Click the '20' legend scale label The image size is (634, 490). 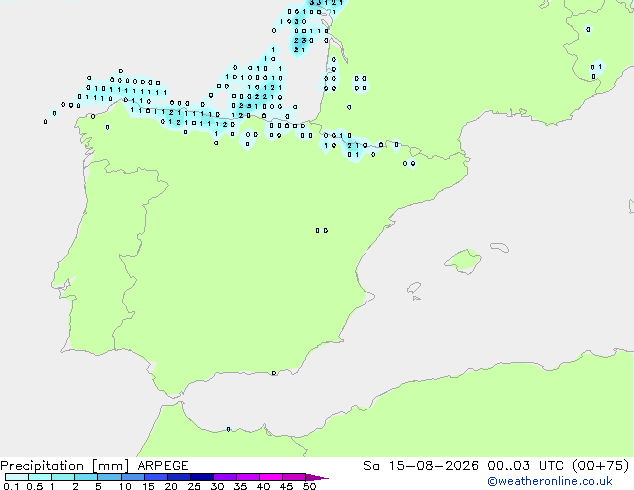[x=171, y=486]
